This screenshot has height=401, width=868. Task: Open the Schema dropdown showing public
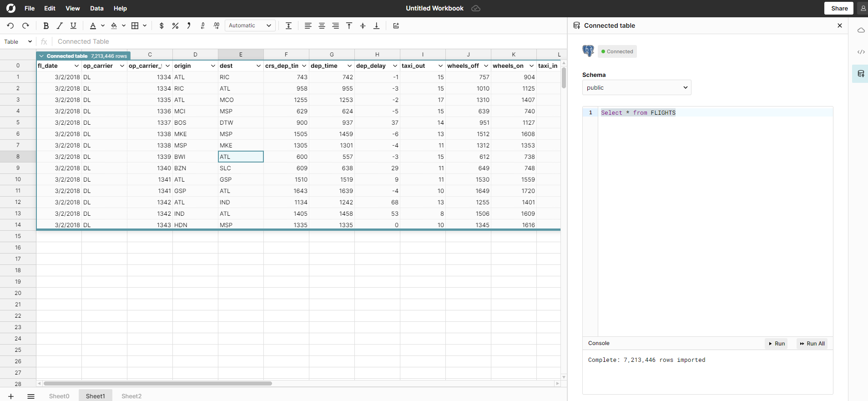point(636,87)
